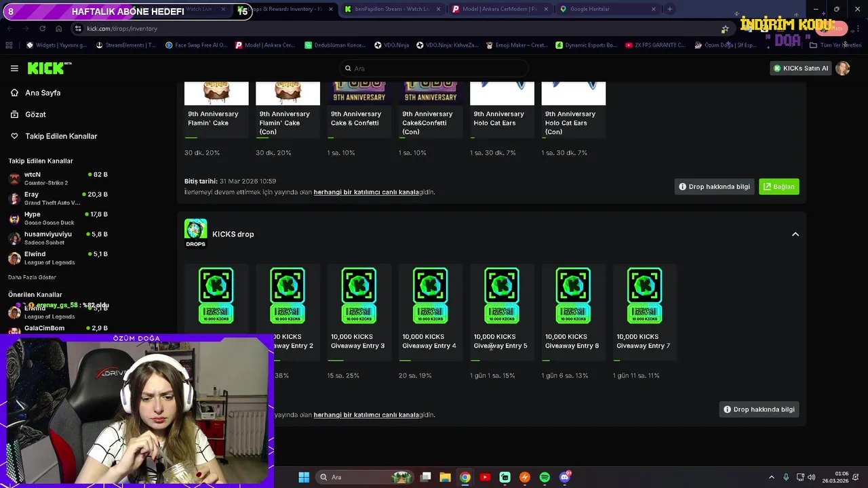The width and height of the screenshot is (868, 488).
Task: Open Chrome from the taskbar
Action: (465, 477)
